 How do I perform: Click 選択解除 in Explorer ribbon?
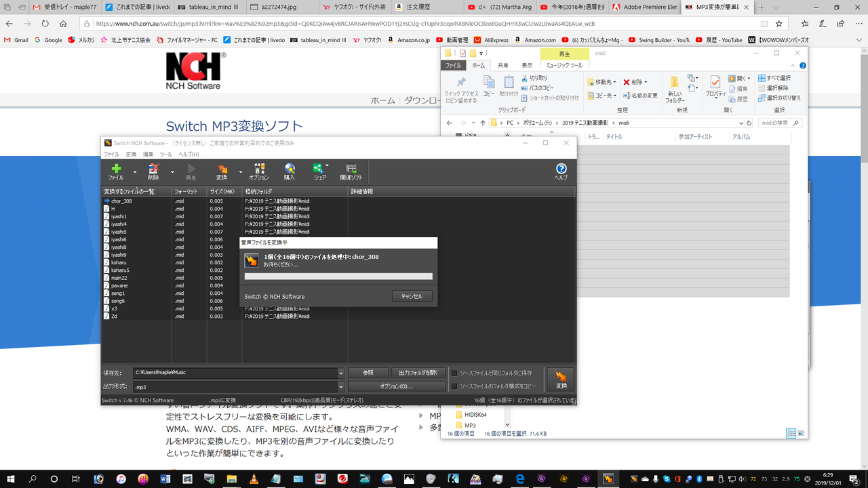pos(772,88)
